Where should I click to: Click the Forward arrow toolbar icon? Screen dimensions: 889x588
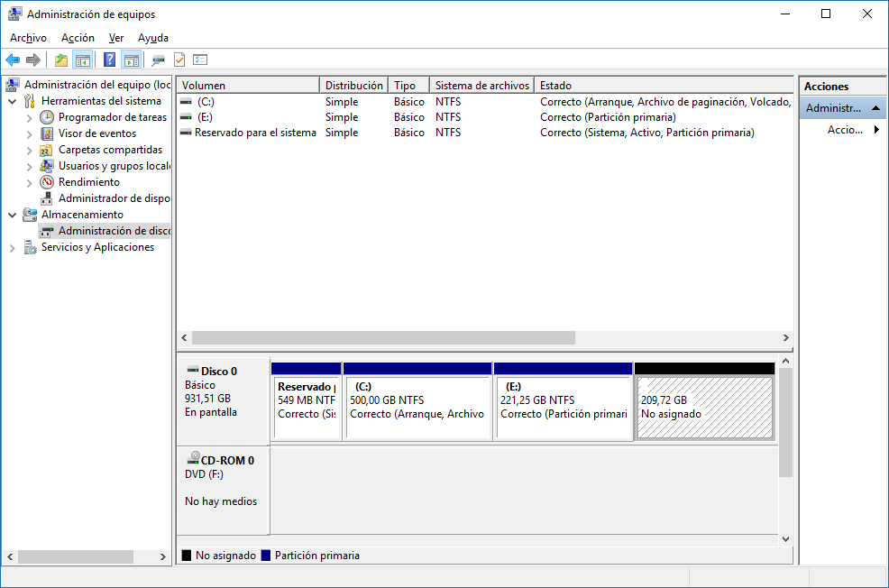33,60
